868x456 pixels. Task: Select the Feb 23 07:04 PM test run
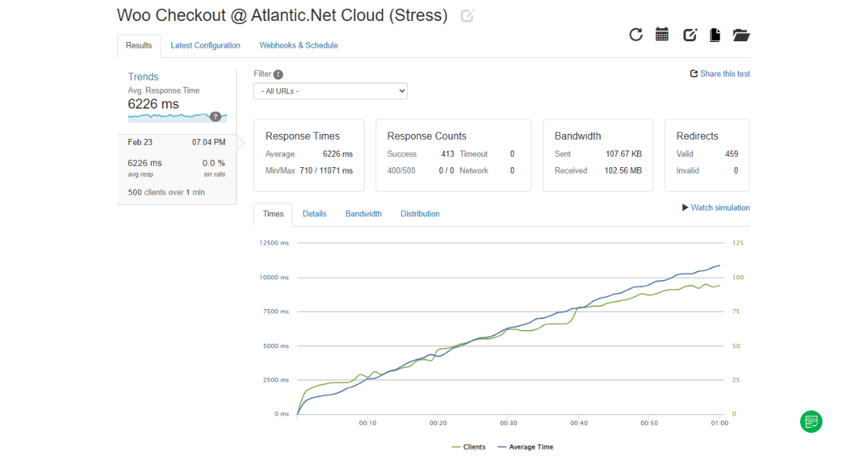[x=176, y=169]
